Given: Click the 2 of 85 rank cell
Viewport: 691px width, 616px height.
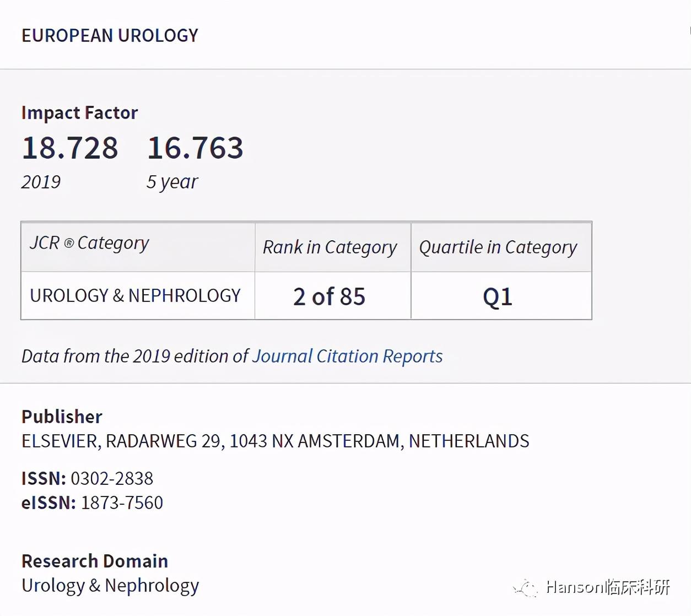Looking at the screenshot, I should pyautogui.click(x=330, y=297).
